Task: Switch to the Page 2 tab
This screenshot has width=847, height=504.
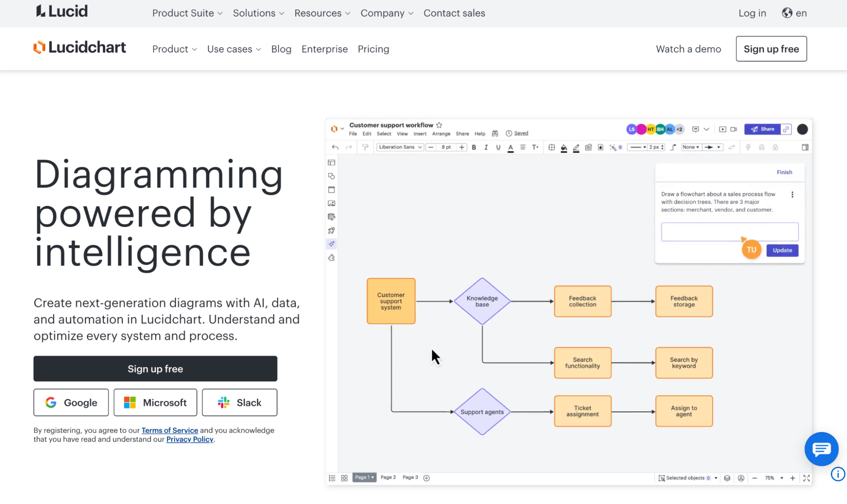Action: pos(388,477)
